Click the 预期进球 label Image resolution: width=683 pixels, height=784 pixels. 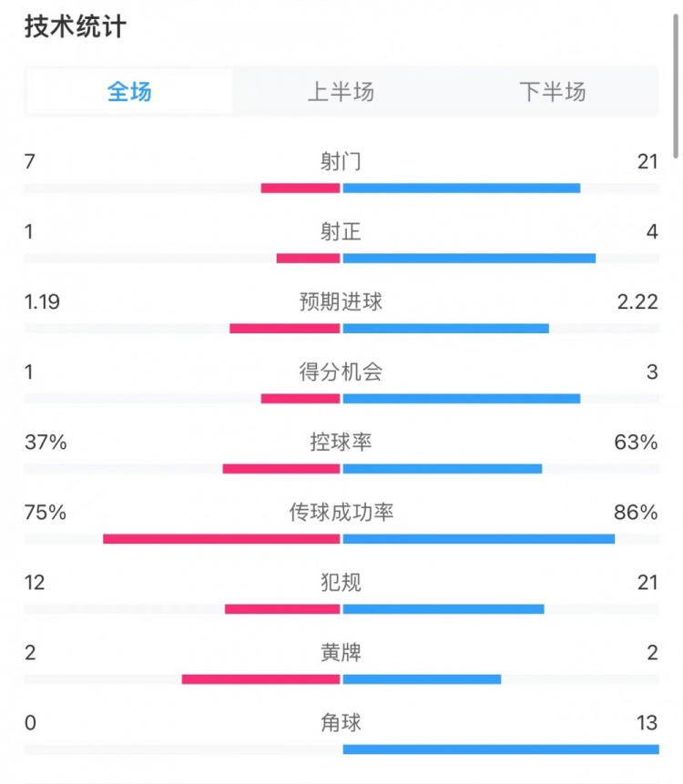tap(341, 301)
